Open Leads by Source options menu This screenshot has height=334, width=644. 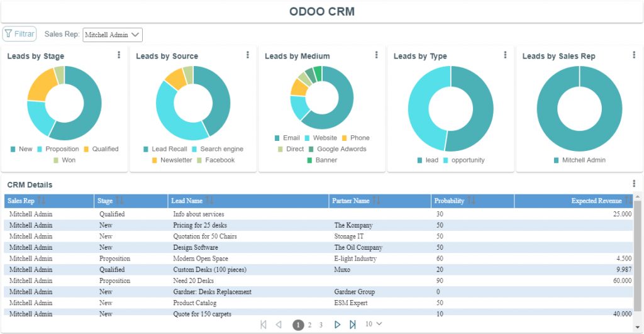248,55
